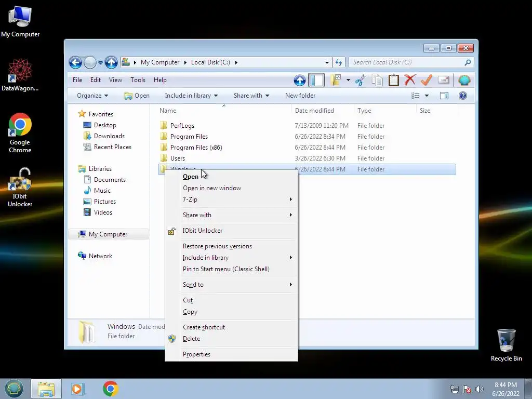Open the recent pages dropdown next to Forward
Image resolution: width=532 pixels, height=399 pixels.
coord(100,63)
